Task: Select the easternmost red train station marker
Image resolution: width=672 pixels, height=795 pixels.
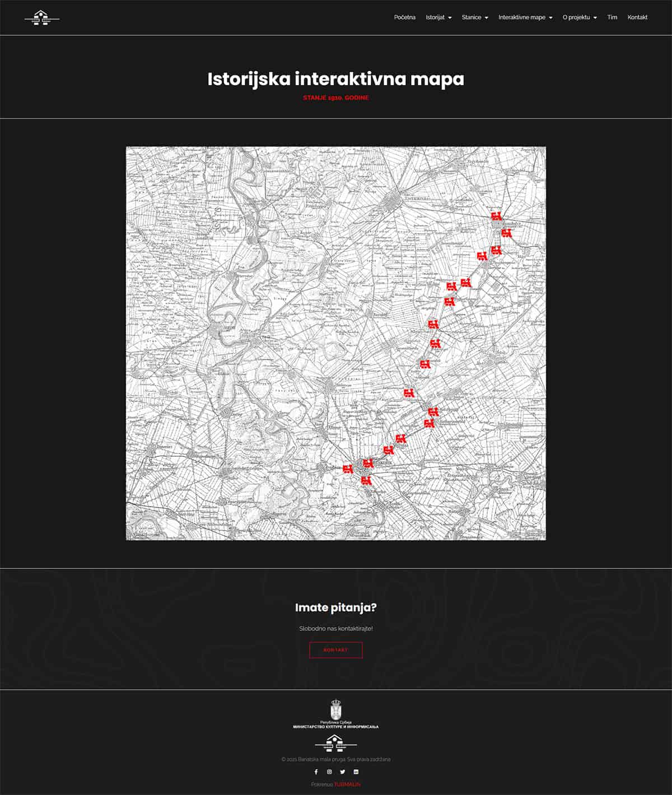Action: point(506,233)
